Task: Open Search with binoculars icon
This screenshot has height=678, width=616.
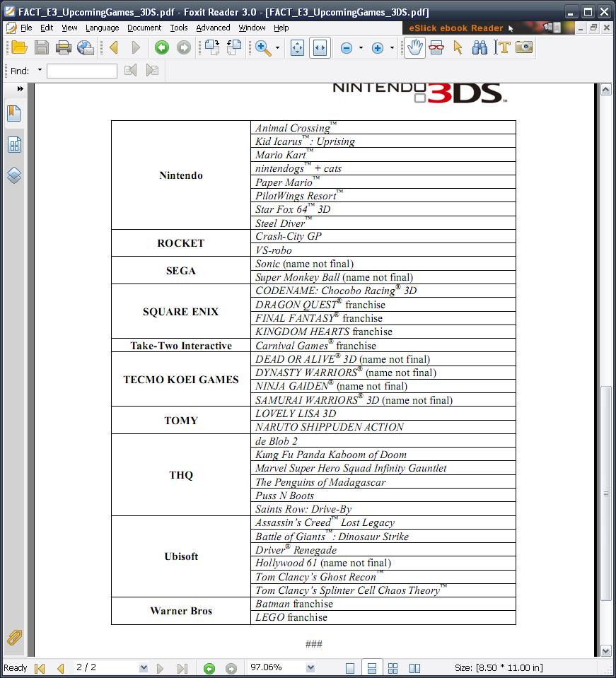Action: click(480, 47)
